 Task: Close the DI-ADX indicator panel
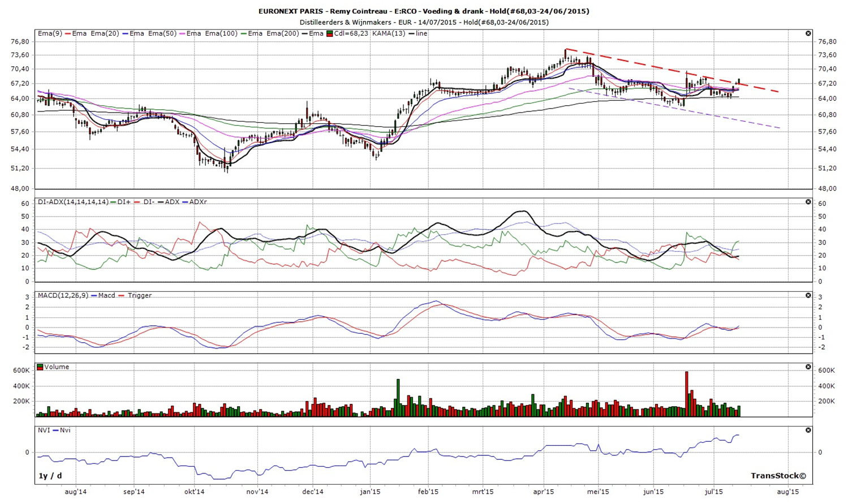point(808,202)
